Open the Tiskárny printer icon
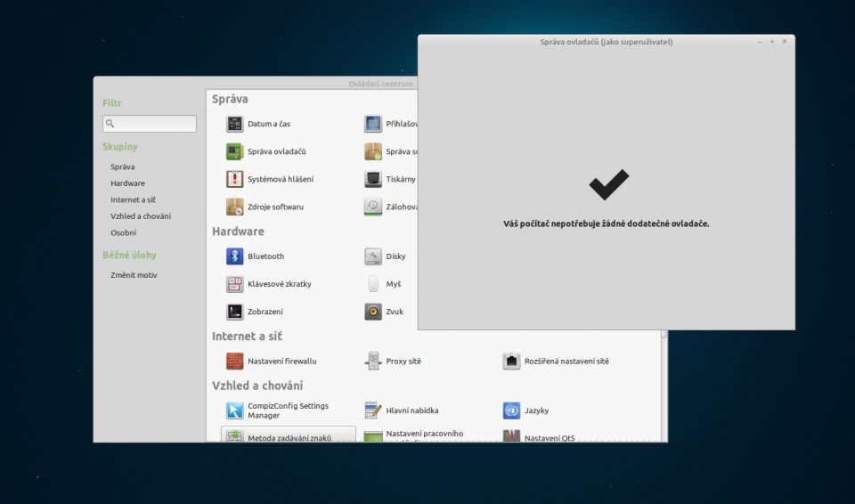 point(373,179)
